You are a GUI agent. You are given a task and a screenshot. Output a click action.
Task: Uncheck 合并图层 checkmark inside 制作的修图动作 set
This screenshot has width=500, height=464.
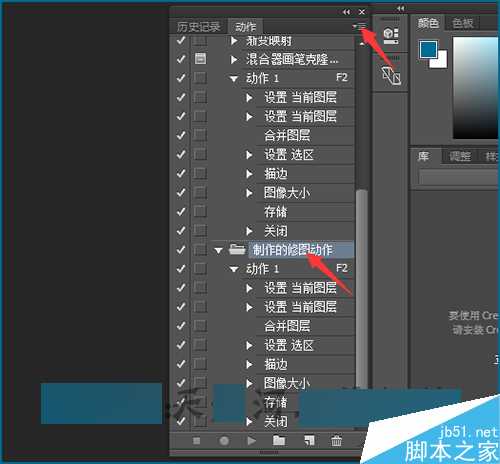pos(181,326)
